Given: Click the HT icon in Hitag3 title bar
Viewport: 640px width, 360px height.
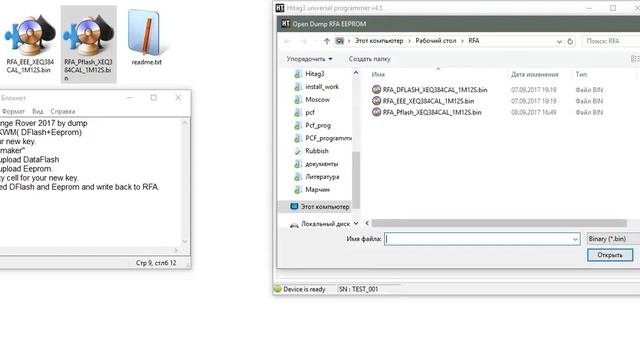Looking at the screenshot, I should click(280, 8).
